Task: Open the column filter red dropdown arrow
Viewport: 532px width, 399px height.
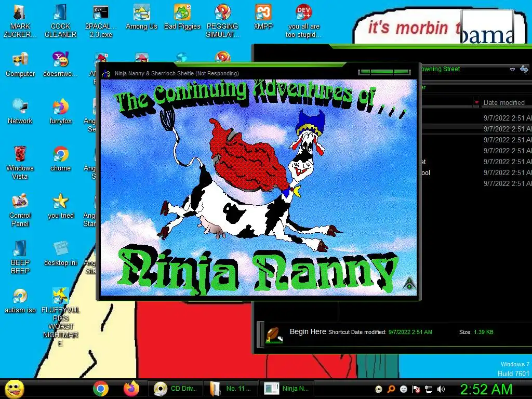Action: pyautogui.click(x=476, y=102)
